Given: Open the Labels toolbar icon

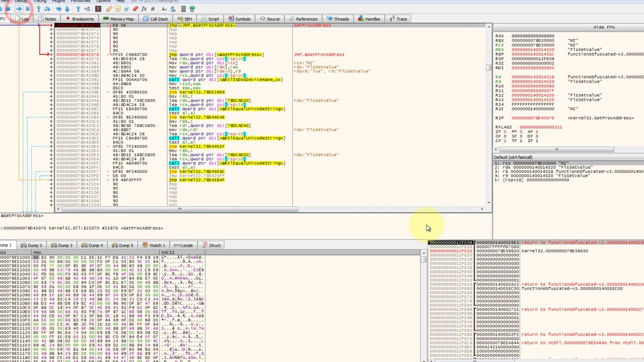Looking at the screenshot, I should click(x=126, y=9).
